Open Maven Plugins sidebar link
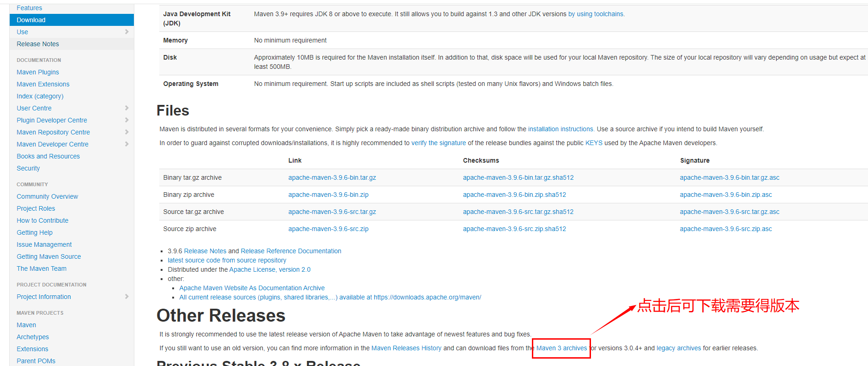868x366 pixels. coord(38,72)
